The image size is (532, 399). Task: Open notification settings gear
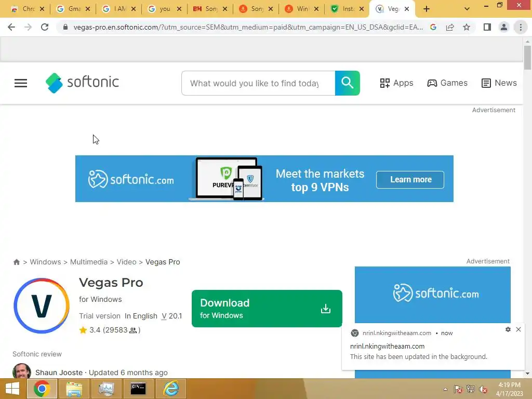(x=508, y=329)
